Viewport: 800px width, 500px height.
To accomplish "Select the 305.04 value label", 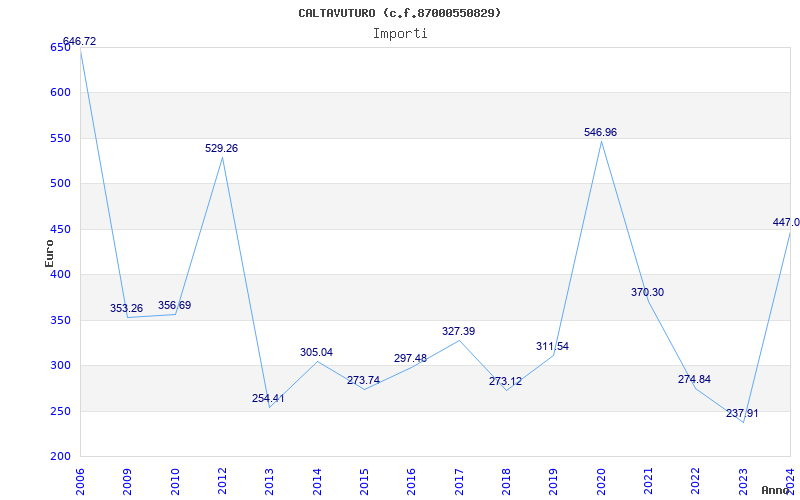I will (x=316, y=352).
